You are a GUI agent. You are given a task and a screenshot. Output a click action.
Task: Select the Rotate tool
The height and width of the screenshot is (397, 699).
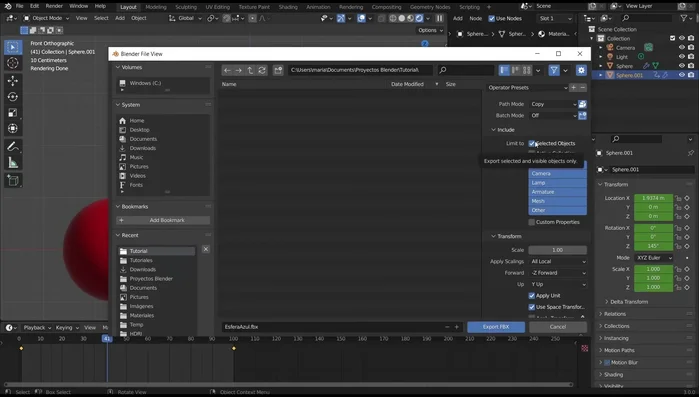point(12,96)
